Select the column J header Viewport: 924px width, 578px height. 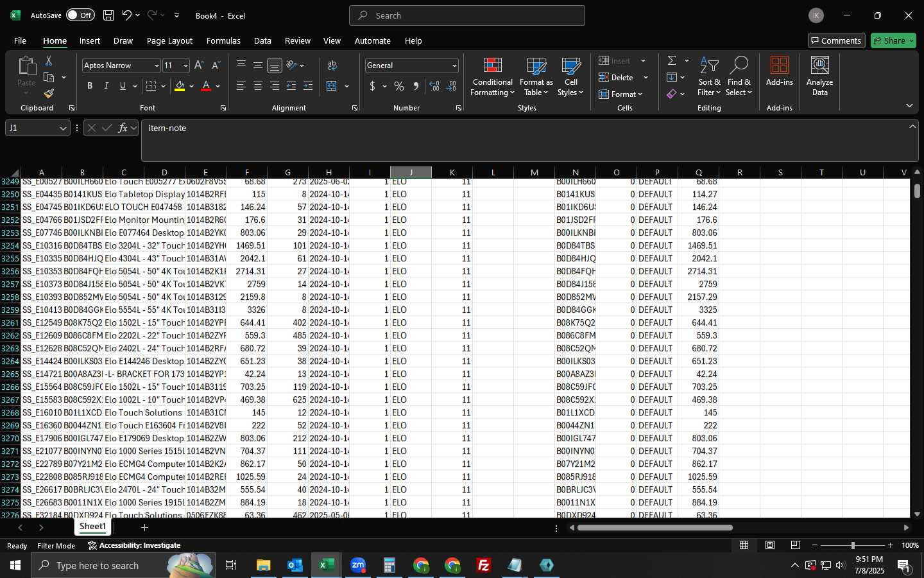[x=411, y=172]
